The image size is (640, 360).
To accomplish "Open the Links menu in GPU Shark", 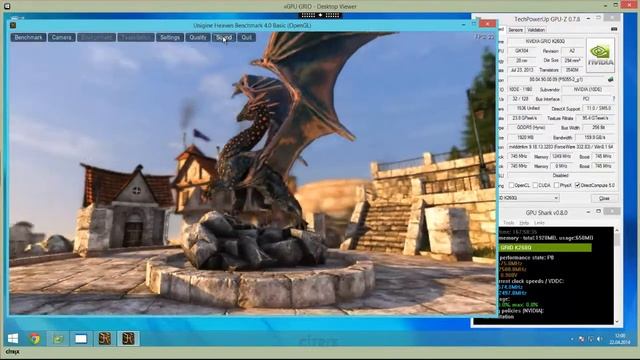I will click(x=539, y=223).
